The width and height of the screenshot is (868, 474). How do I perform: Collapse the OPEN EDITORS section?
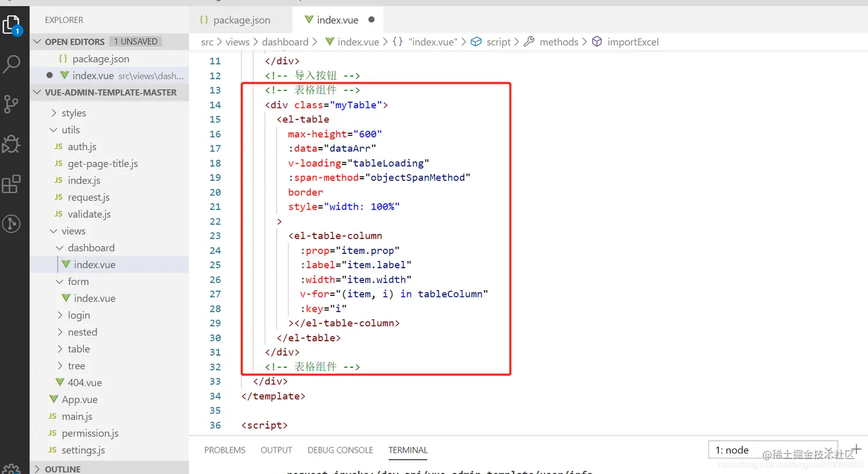[x=38, y=41]
